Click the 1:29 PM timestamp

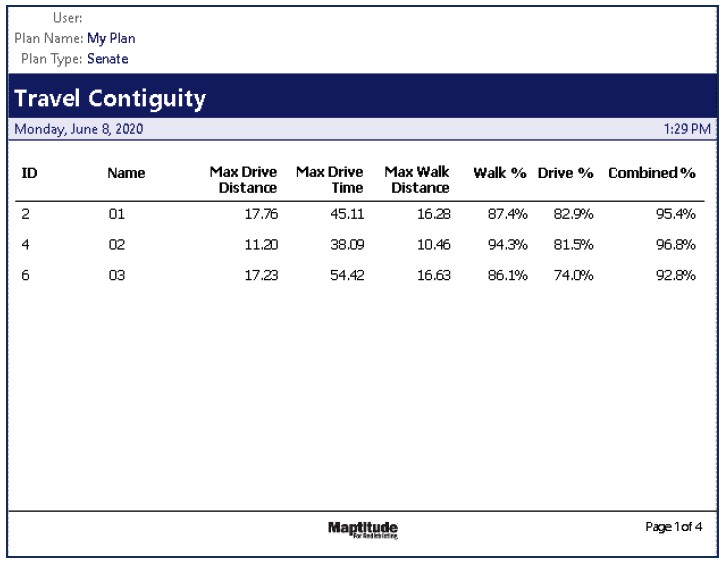(x=687, y=129)
